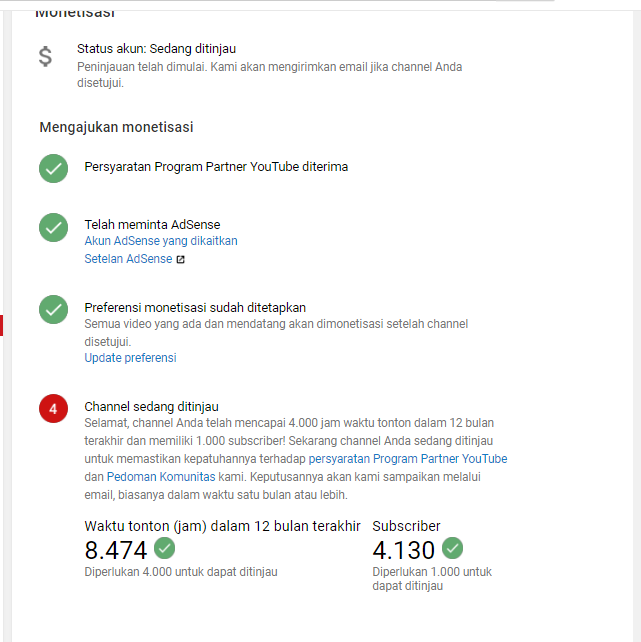Click the red step 4 circle icon
The width and height of the screenshot is (641, 642).
(53, 409)
